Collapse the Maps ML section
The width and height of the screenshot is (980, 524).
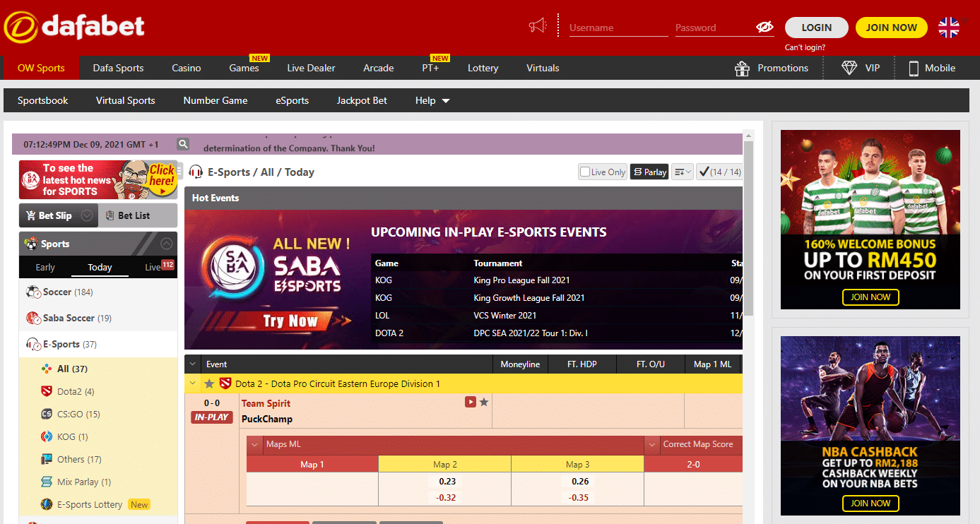255,445
